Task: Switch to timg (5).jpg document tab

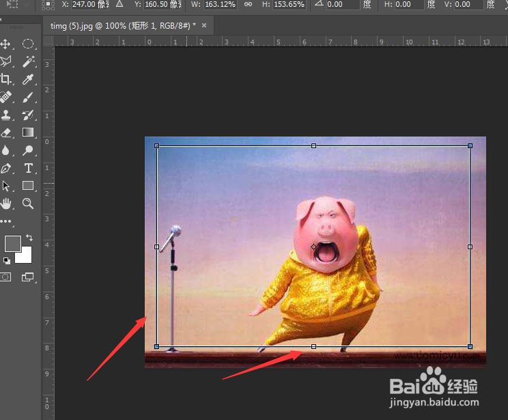Action: coord(123,26)
